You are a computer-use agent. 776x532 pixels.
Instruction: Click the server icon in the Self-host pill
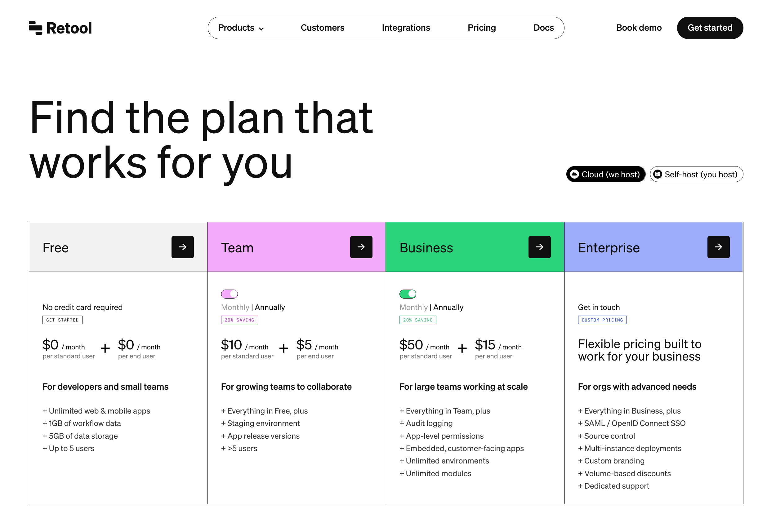click(658, 174)
